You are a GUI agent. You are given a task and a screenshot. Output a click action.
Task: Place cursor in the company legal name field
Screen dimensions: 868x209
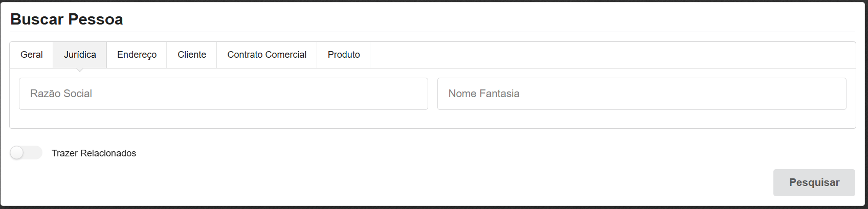224,94
